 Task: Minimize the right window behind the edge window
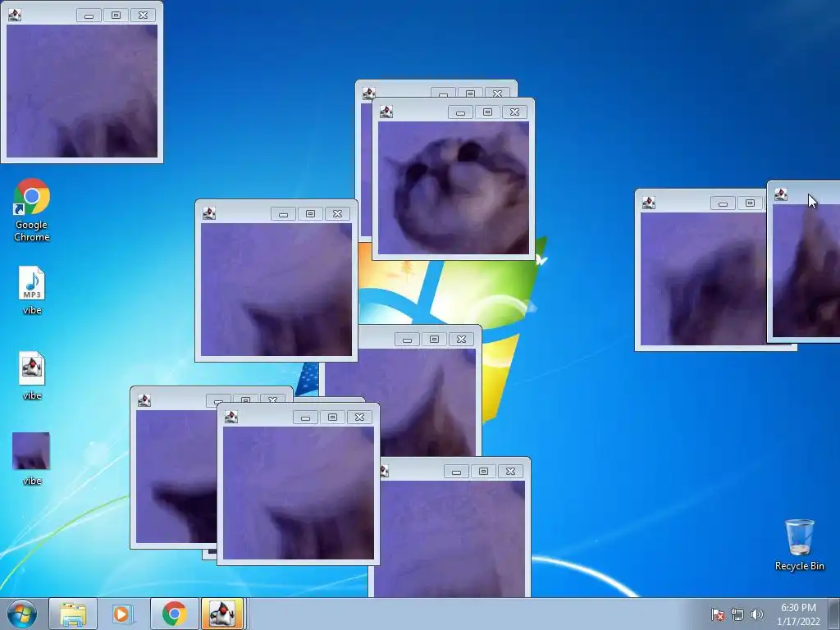click(723, 203)
